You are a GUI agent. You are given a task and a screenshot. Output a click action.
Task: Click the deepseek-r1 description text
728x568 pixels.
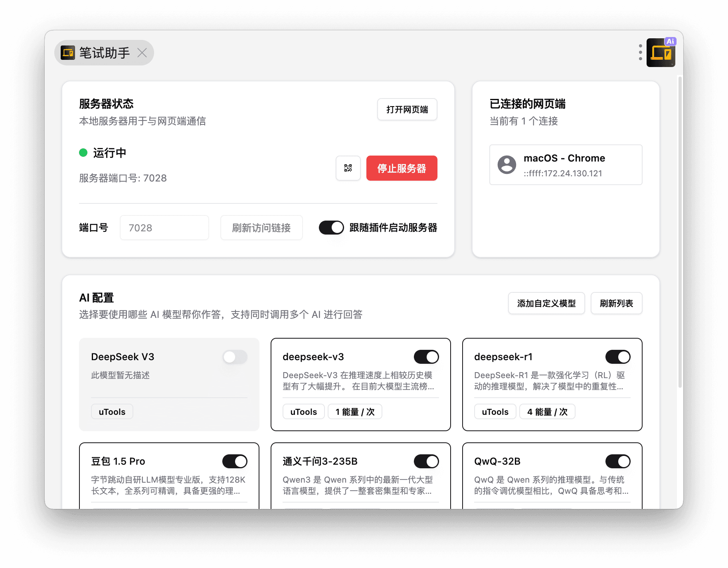click(x=550, y=381)
